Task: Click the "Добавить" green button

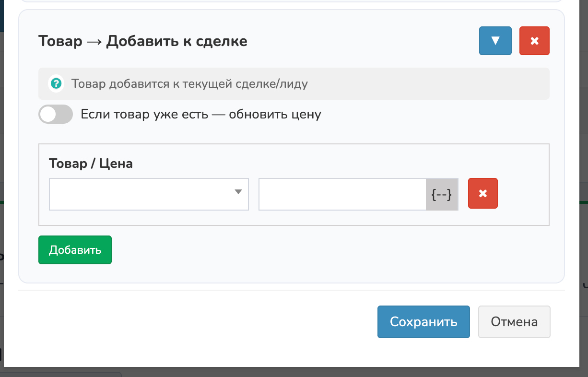Action: 75,250
